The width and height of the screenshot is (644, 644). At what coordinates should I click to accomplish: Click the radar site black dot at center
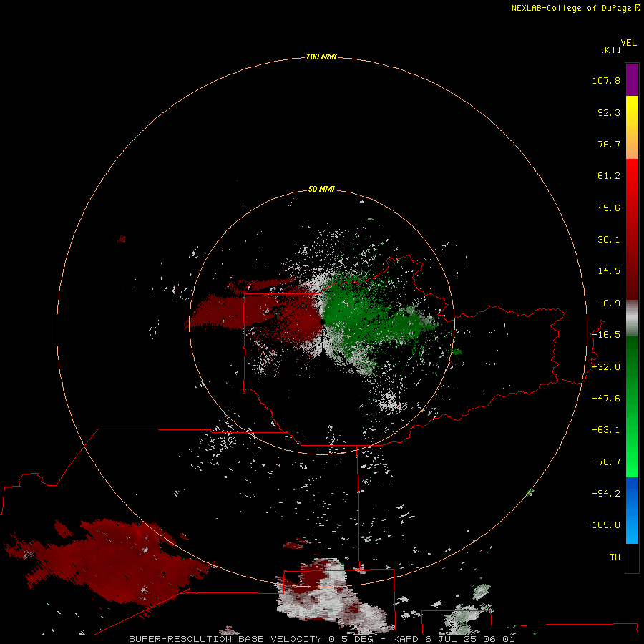(x=322, y=323)
